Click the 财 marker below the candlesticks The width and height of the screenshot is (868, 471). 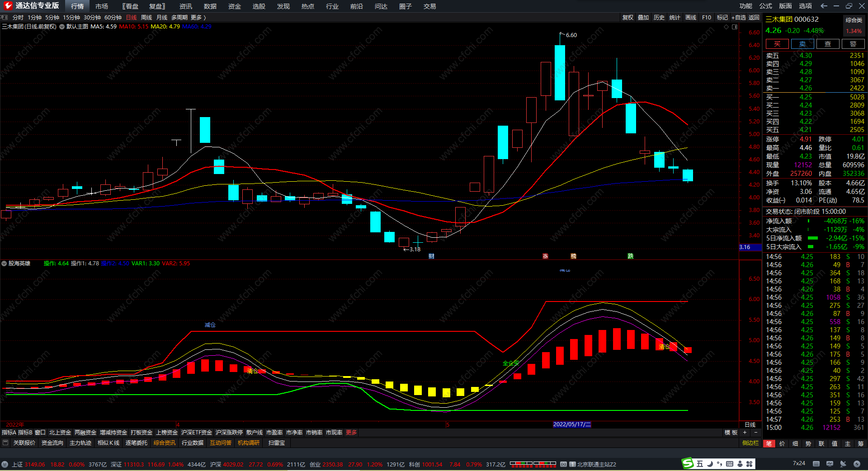tap(431, 256)
